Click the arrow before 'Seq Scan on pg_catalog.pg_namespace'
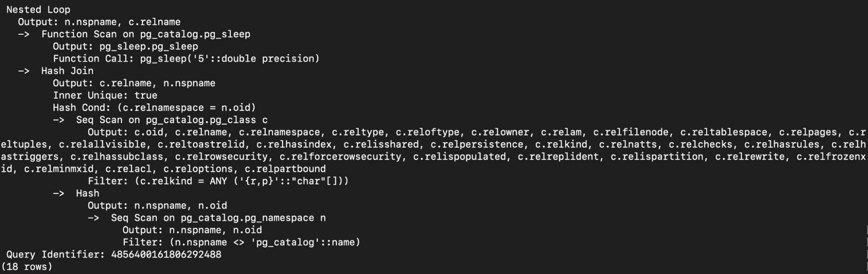This screenshot has height=274, width=868. click(93, 218)
